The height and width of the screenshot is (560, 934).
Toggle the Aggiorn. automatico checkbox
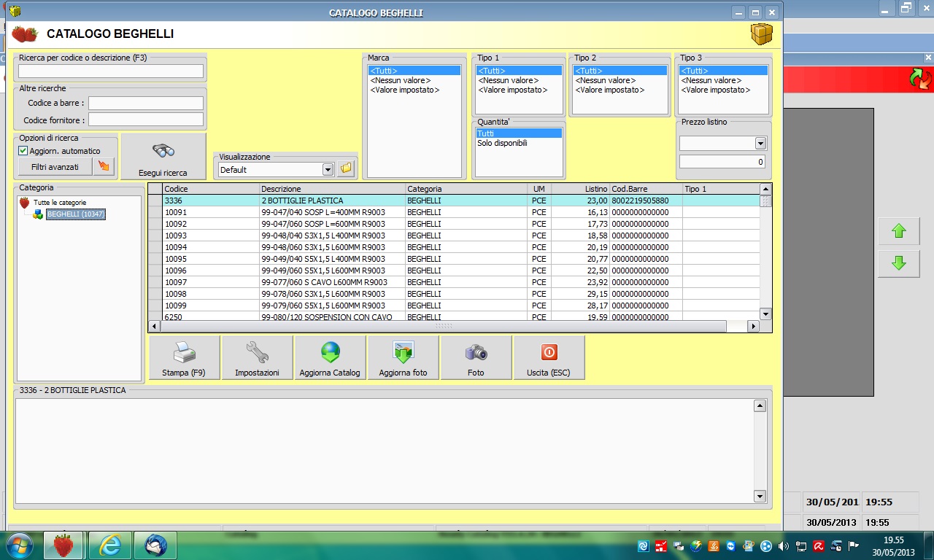tap(23, 151)
